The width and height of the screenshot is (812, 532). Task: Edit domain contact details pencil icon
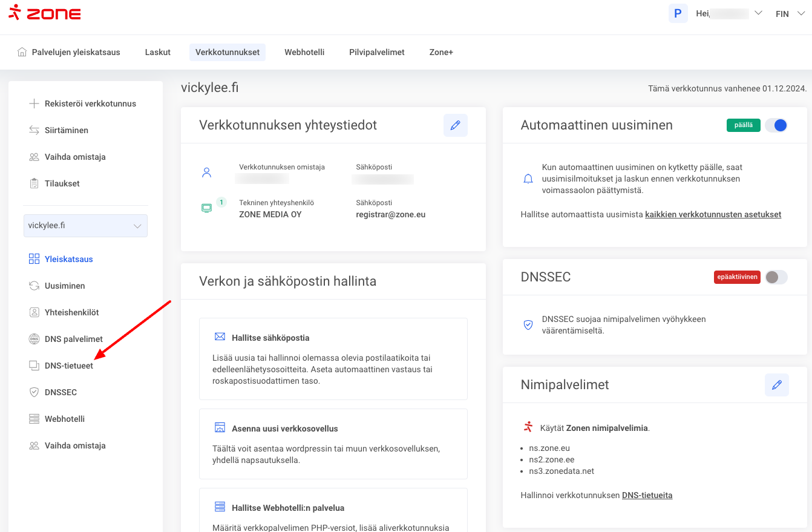[455, 125]
